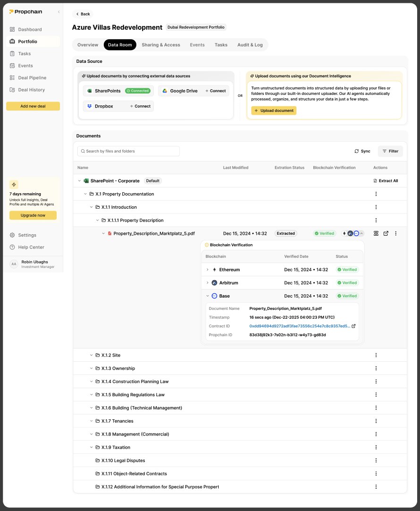The height and width of the screenshot is (511, 420).
Task: Switch to the Overview tab
Action: coord(88,45)
